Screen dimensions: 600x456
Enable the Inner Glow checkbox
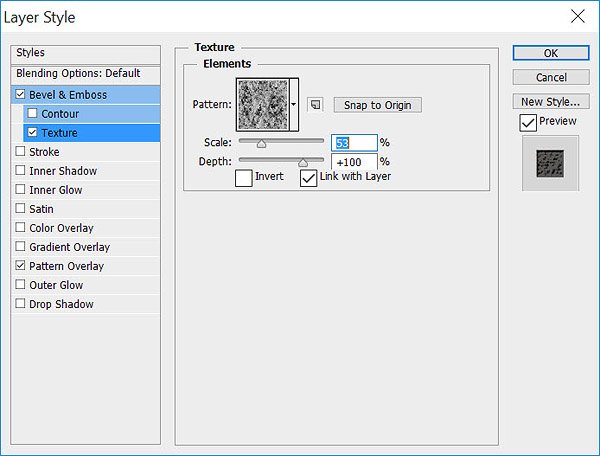click(20, 189)
